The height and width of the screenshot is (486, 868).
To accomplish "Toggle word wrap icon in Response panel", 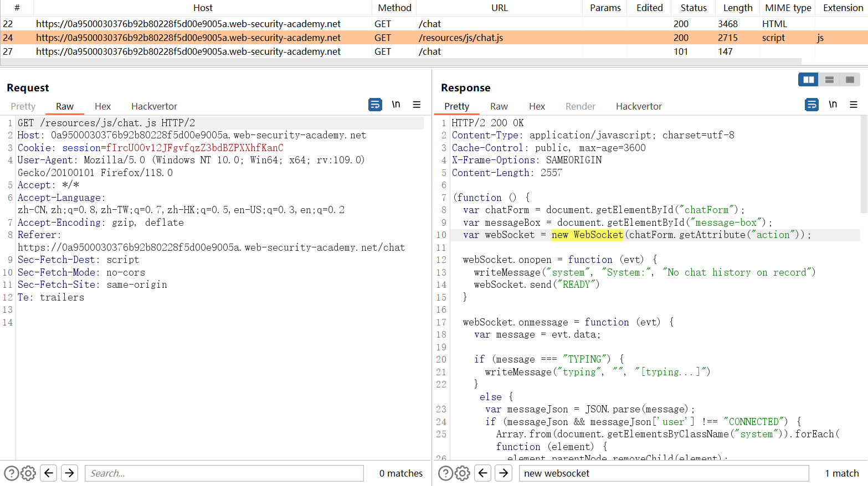I will pos(811,105).
